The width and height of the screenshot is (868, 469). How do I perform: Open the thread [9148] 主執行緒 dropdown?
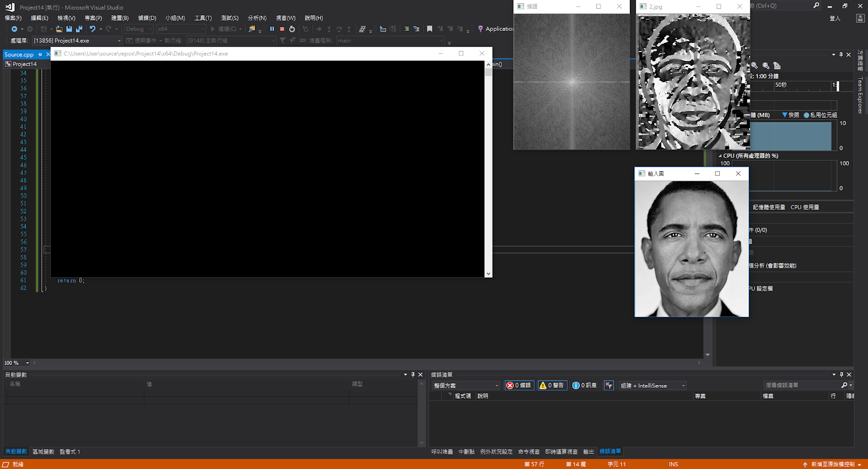231,41
